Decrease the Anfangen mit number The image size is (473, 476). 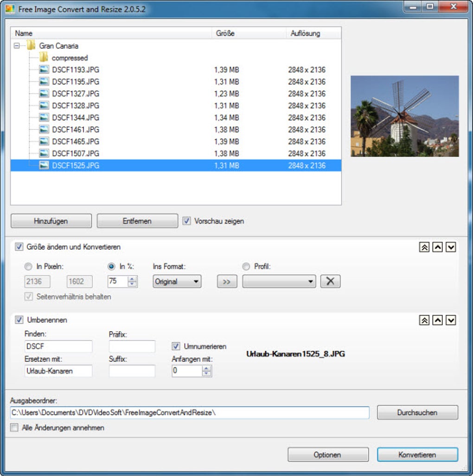pyautogui.click(x=206, y=373)
